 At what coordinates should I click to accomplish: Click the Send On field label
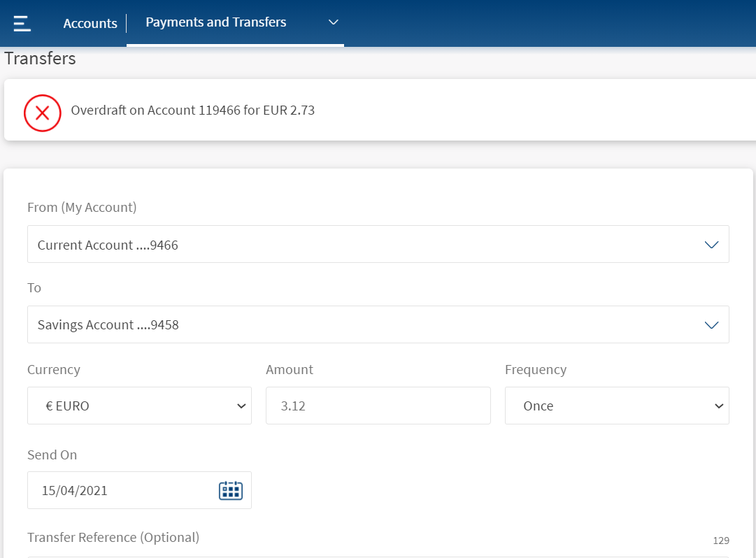(52, 455)
